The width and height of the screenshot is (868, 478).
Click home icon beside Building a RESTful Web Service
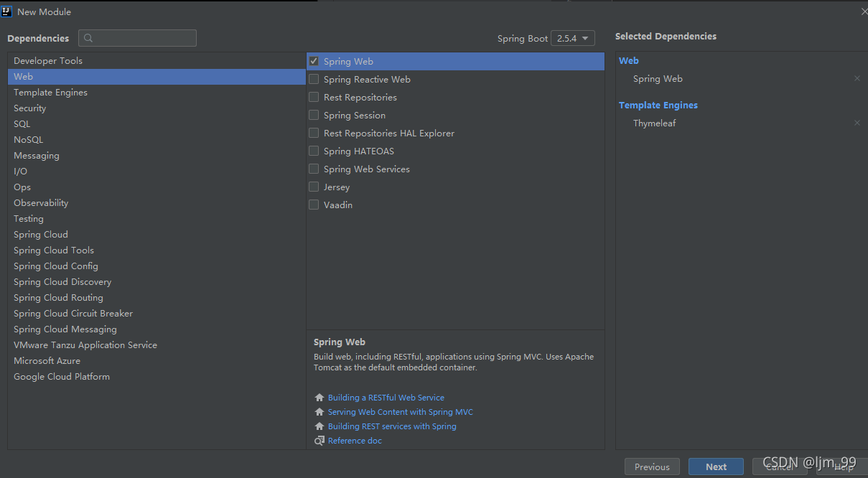[x=319, y=398]
